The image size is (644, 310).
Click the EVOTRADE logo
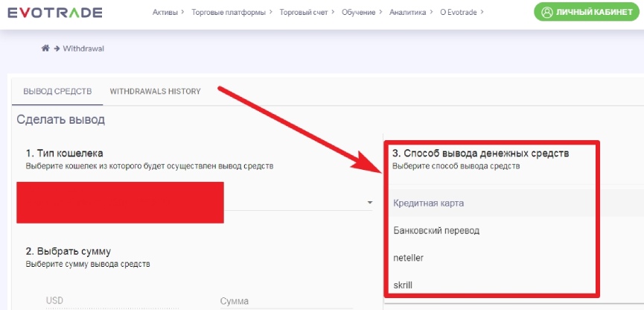coord(54,13)
